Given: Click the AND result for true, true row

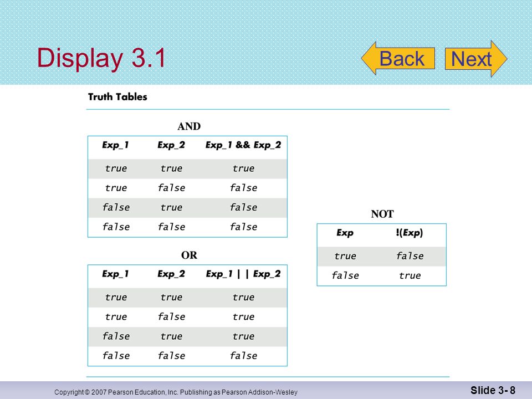Looking at the screenshot, I should (243, 168).
